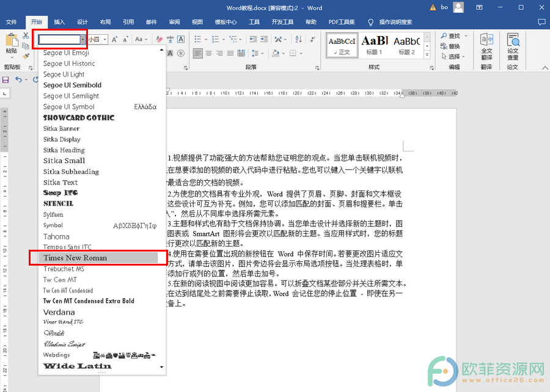550x392 pixels.
Task: Click the 操作说明搜索 tell-me search box
Action: click(x=395, y=22)
